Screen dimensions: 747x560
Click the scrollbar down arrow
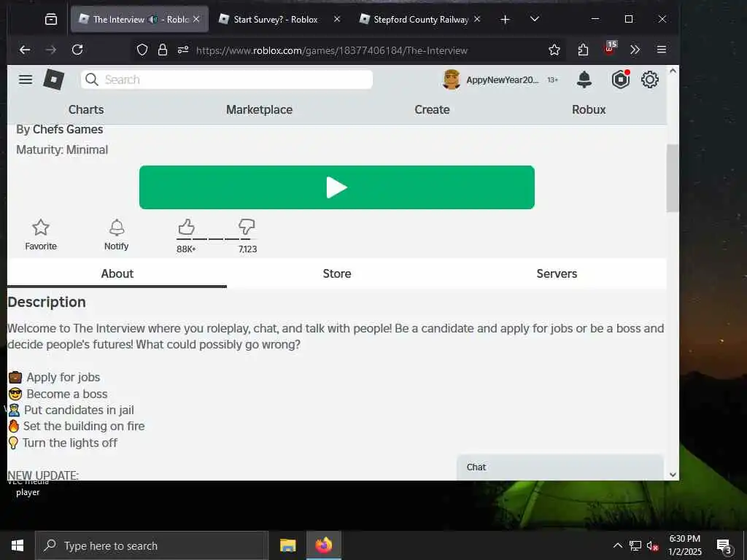coord(673,474)
